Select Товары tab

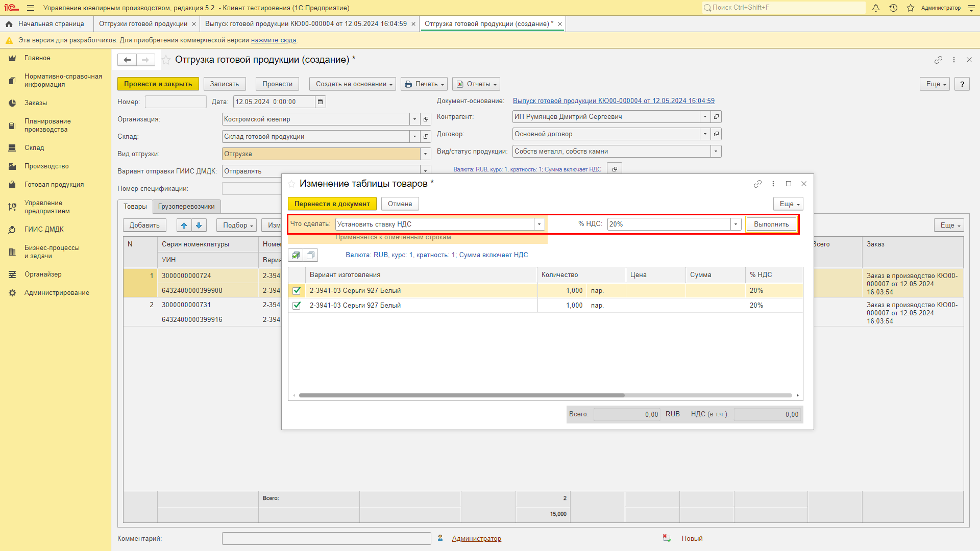[135, 207]
